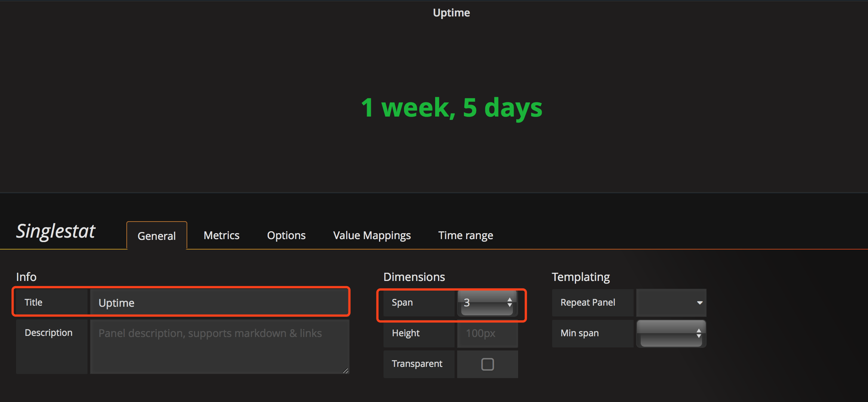
Task: Expand the Repeat Panel dropdown
Action: [x=671, y=303]
